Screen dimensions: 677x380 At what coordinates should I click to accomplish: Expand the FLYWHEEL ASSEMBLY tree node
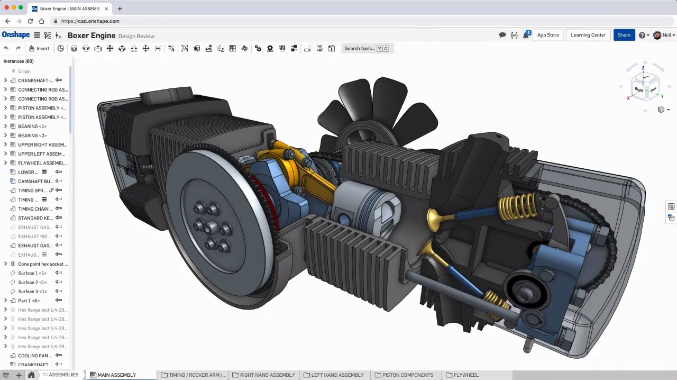pyautogui.click(x=5, y=163)
